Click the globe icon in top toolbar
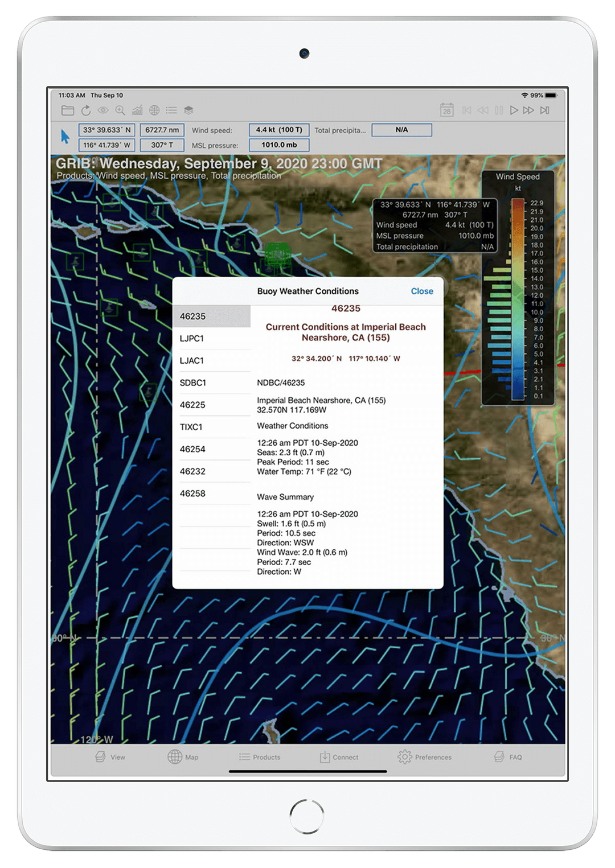This screenshot has width=615, height=868. tap(154, 110)
